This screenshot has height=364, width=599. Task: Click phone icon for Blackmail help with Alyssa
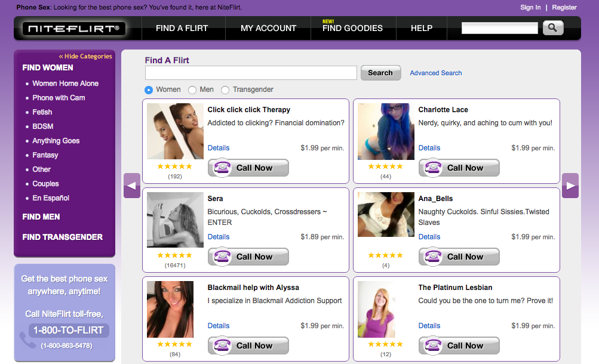222,346
